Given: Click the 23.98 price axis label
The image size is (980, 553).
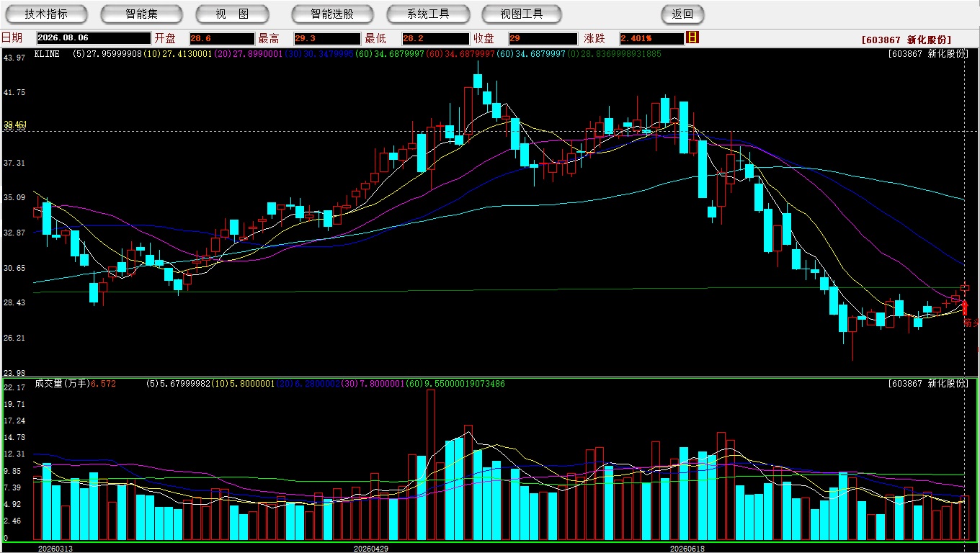Looking at the screenshot, I should (x=14, y=373).
